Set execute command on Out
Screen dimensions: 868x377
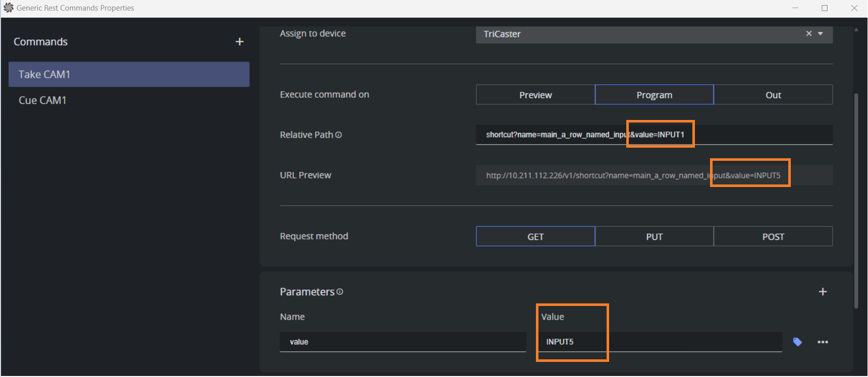point(773,95)
